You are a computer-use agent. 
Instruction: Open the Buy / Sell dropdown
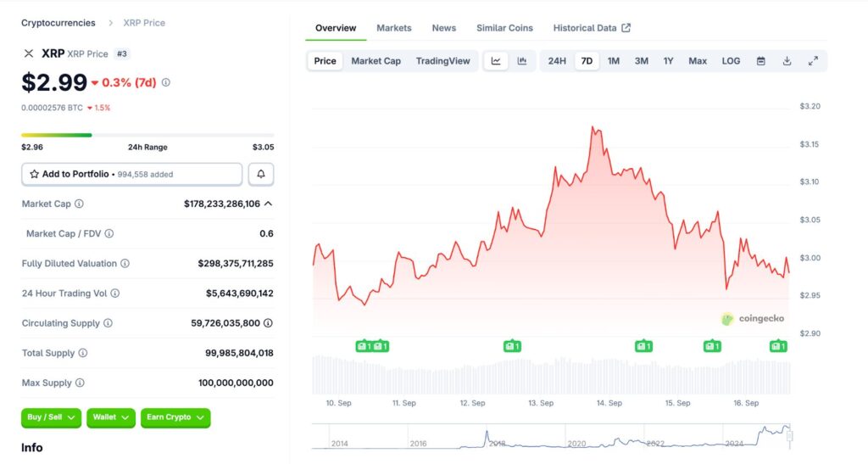point(51,417)
